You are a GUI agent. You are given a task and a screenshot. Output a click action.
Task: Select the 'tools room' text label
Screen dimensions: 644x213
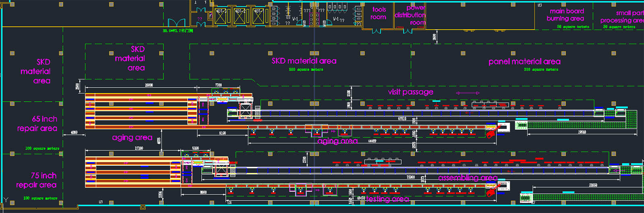coord(378,13)
